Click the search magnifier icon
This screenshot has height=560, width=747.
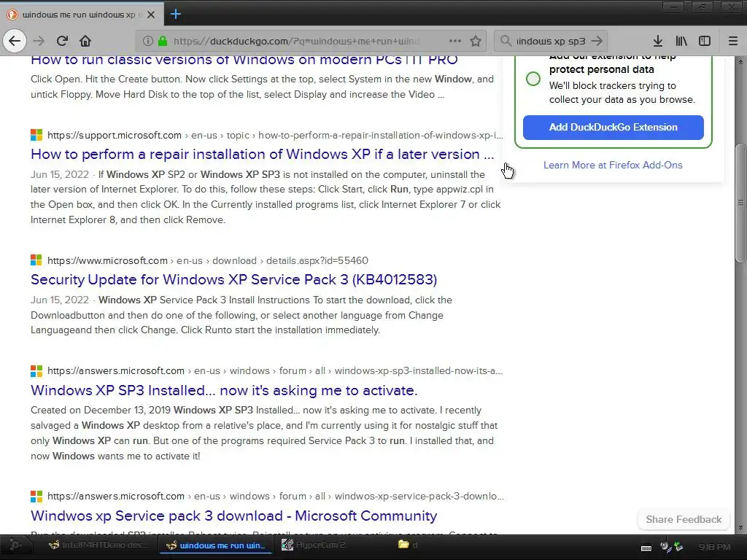pos(506,41)
